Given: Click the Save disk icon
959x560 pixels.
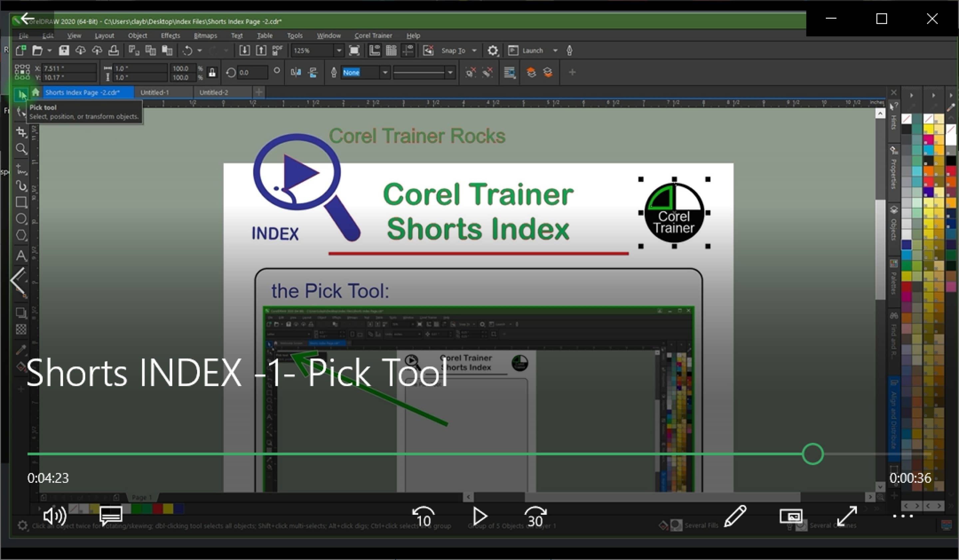Looking at the screenshot, I should tap(64, 50).
